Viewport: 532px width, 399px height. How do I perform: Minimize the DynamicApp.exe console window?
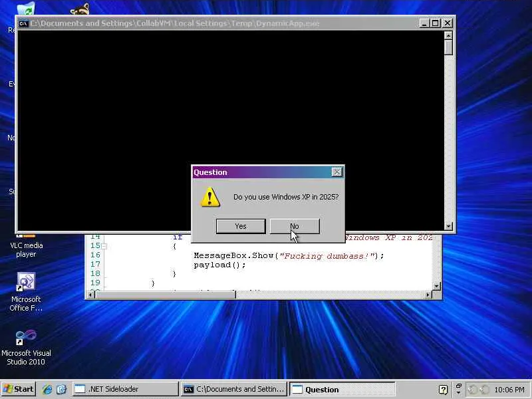[424, 23]
